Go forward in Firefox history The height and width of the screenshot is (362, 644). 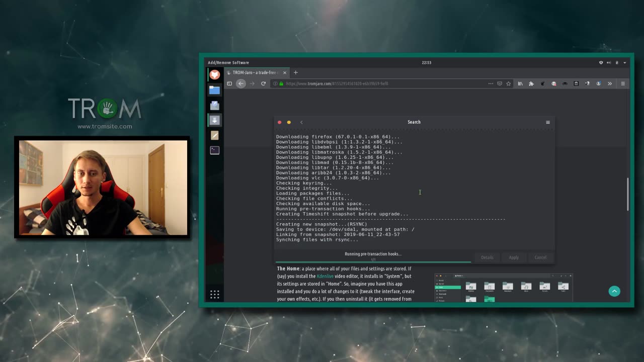coord(252,83)
